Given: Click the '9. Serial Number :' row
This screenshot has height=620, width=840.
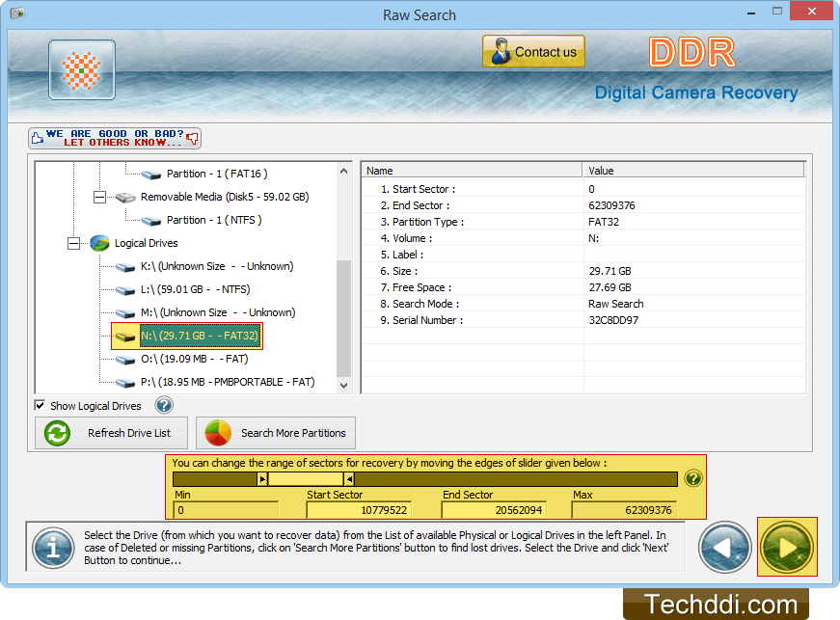Looking at the screenshot, I should 583,320.
